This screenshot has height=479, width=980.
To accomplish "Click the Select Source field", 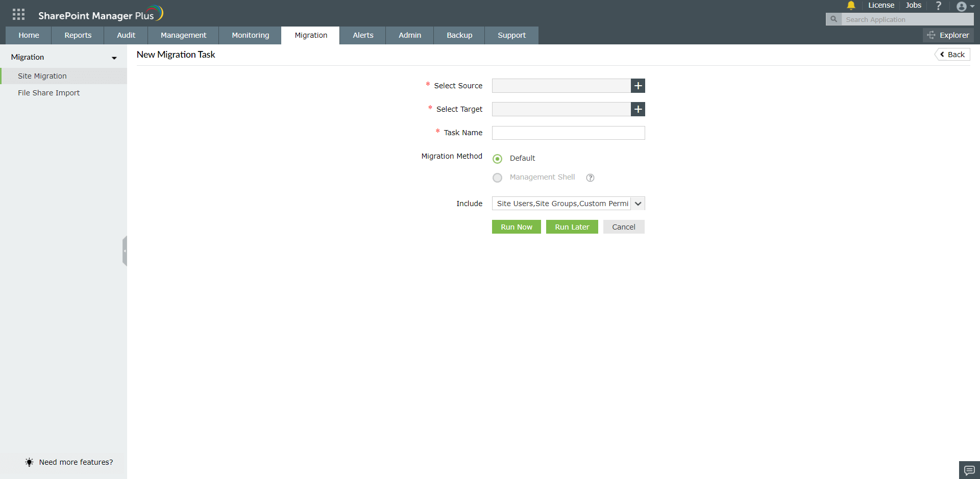I will click(x=561, y=86).
